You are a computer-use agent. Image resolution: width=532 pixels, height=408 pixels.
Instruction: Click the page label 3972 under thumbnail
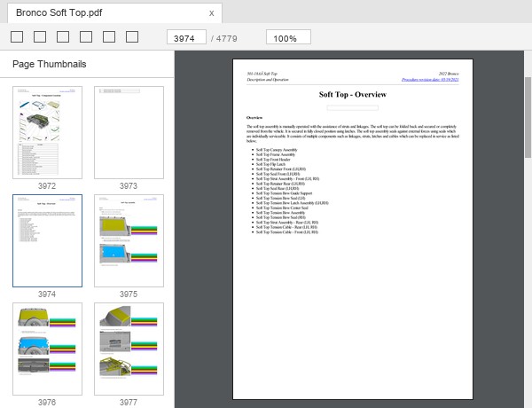pos(47,186)
